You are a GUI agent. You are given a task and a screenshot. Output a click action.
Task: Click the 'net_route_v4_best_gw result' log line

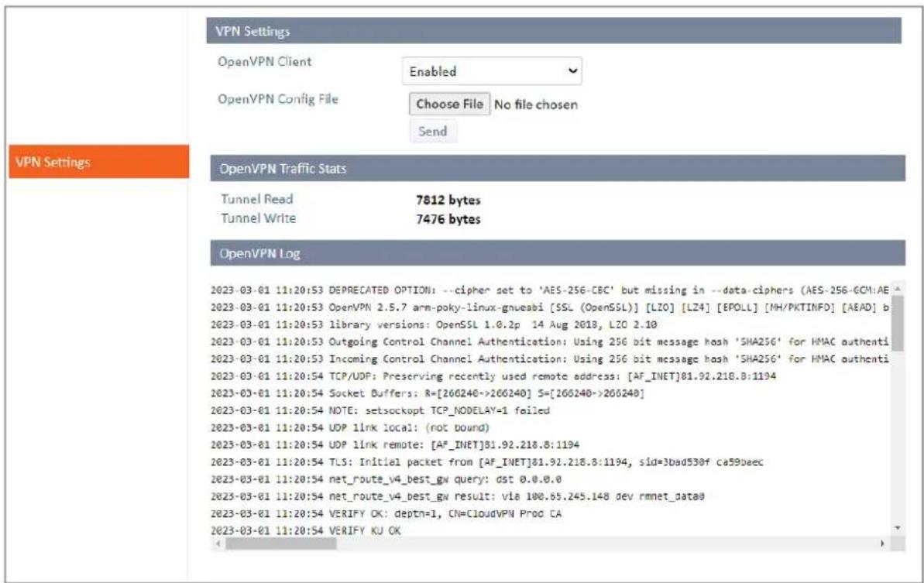pos(457,496)
